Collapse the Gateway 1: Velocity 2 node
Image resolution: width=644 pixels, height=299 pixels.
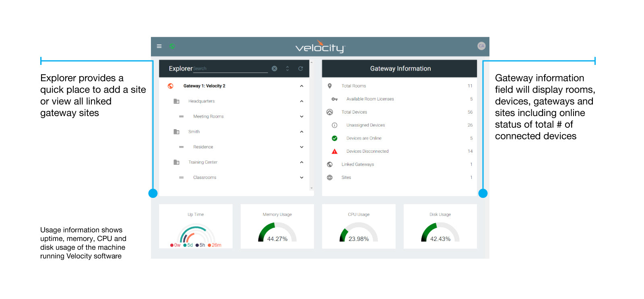pos(301,86)
